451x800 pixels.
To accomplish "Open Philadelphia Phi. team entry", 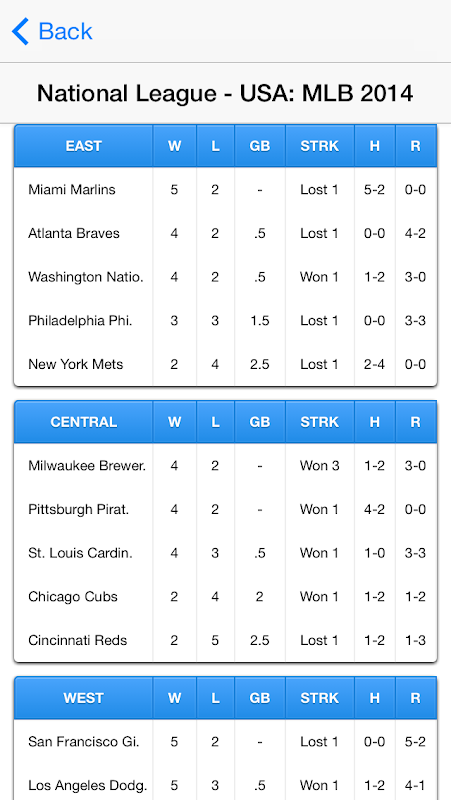I will (226, 321).
